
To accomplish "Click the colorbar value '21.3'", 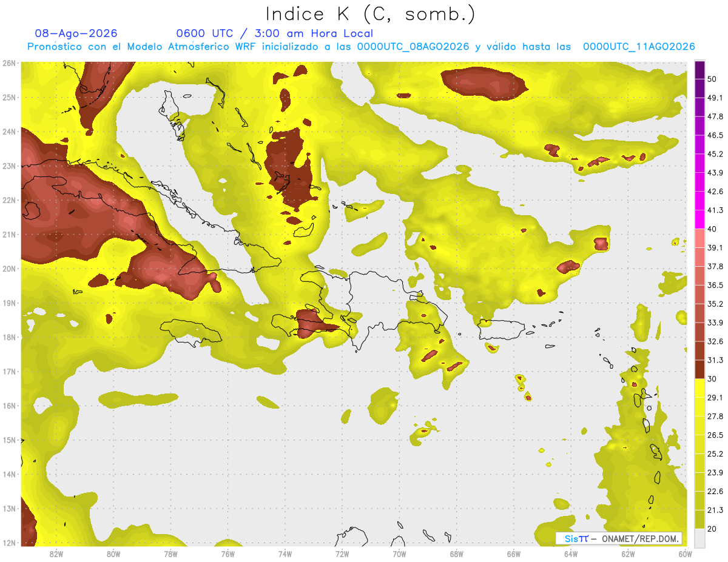I will (x=715, y=510).
